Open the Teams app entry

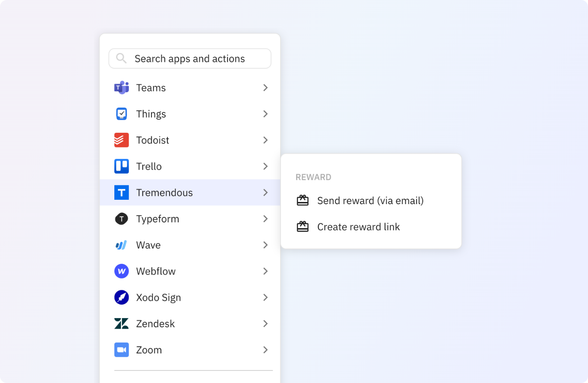[x=190, y=87]
